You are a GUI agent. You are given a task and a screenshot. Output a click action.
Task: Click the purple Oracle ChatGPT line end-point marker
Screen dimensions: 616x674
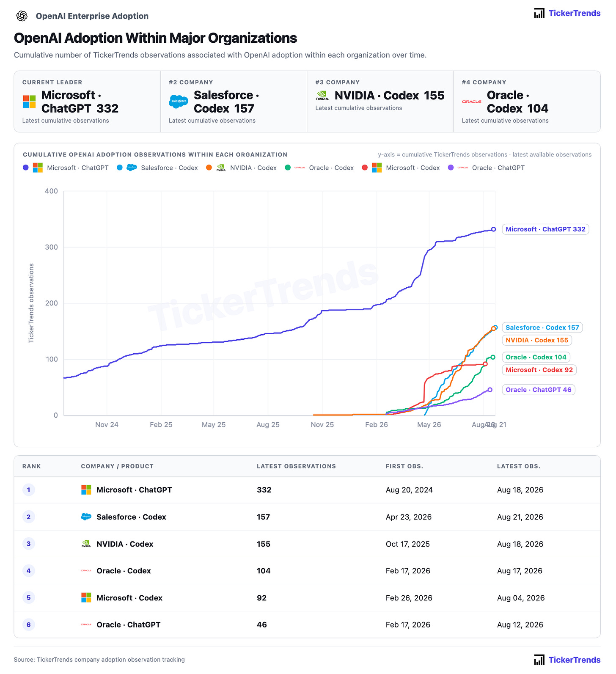[490, 390]
